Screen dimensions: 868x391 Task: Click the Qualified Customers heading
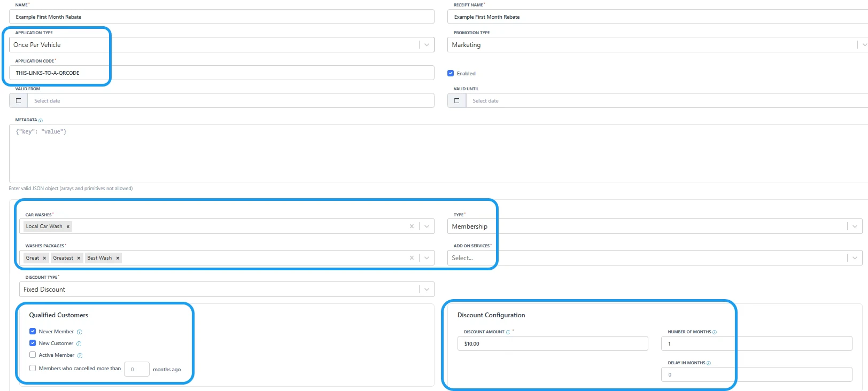point(59,315)
